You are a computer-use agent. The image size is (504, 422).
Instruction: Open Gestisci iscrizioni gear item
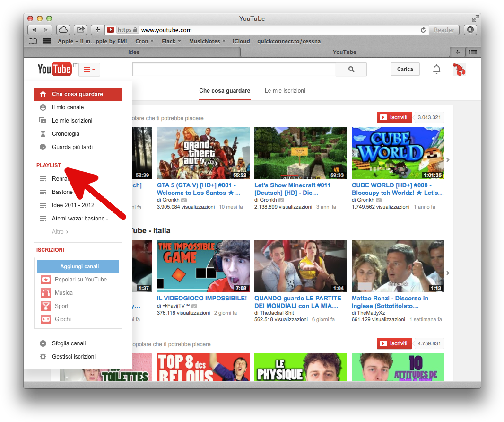point(73,357)
